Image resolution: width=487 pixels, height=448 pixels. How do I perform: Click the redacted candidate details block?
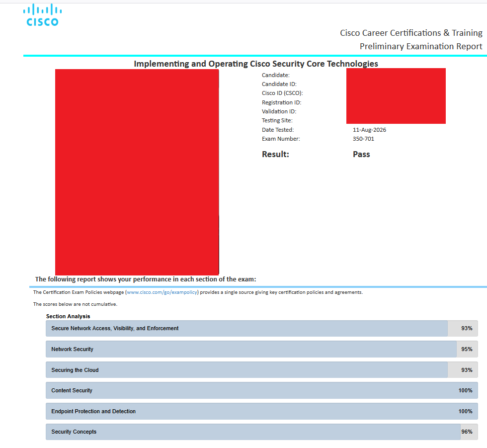pyautogui.click(x=396, y=96)
